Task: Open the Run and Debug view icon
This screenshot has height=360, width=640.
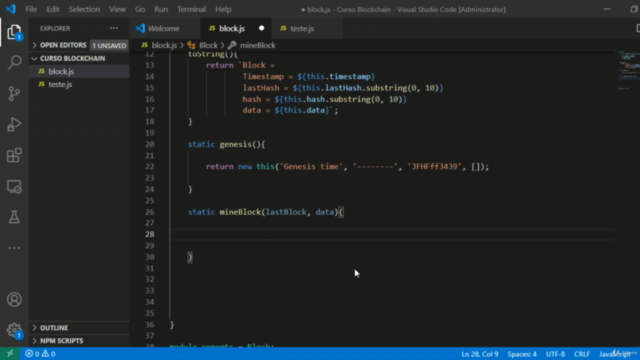Action: tap(14, 124)
